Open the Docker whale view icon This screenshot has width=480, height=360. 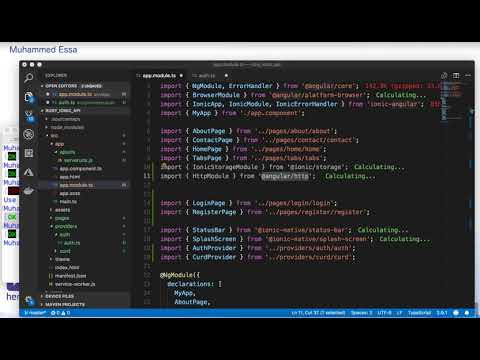click(x=29, y=191)
